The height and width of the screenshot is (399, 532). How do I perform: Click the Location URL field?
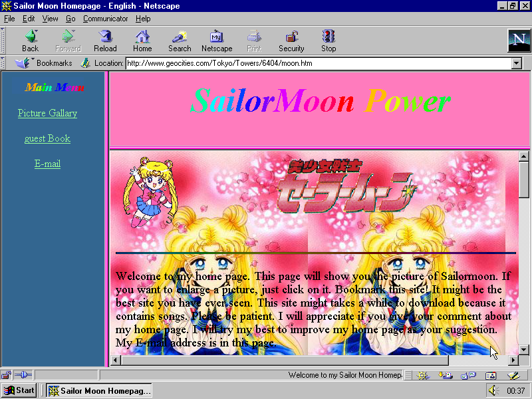(319, 63)
